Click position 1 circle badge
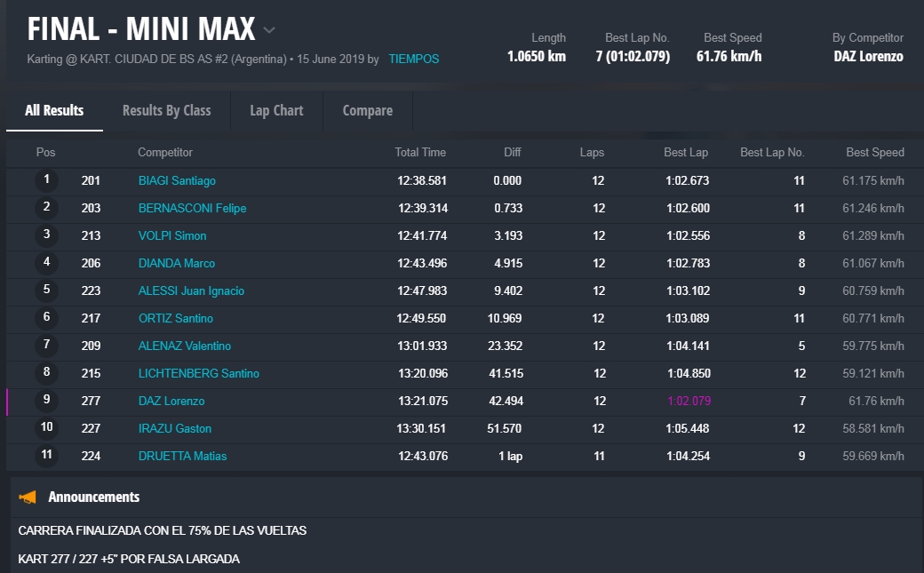924x573 pixels. pos(46,180)
